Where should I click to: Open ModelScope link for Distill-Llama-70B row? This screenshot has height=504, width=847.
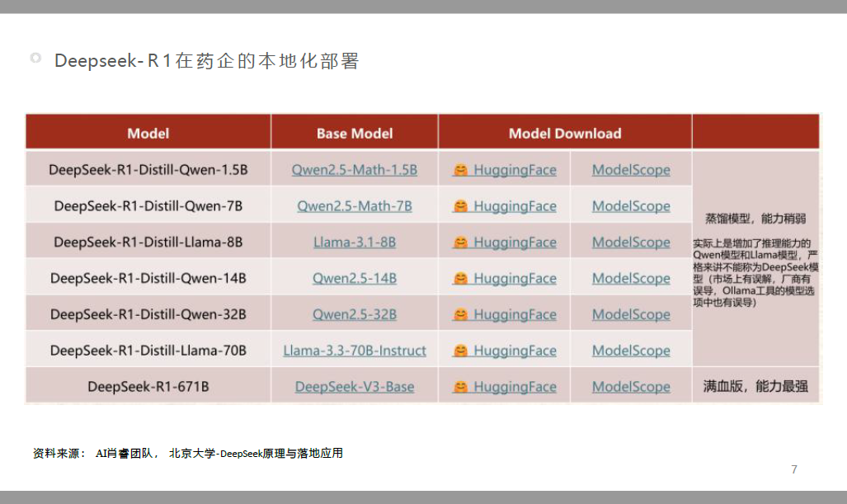point(631,351)
